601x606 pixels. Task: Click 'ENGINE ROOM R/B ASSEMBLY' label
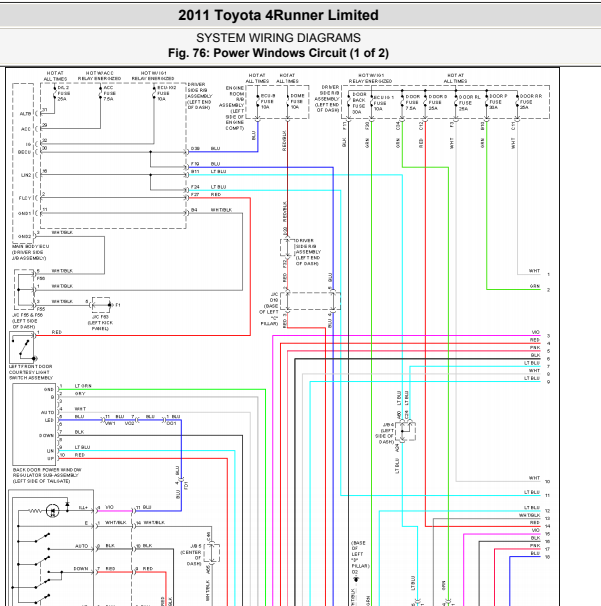point(232,108)
